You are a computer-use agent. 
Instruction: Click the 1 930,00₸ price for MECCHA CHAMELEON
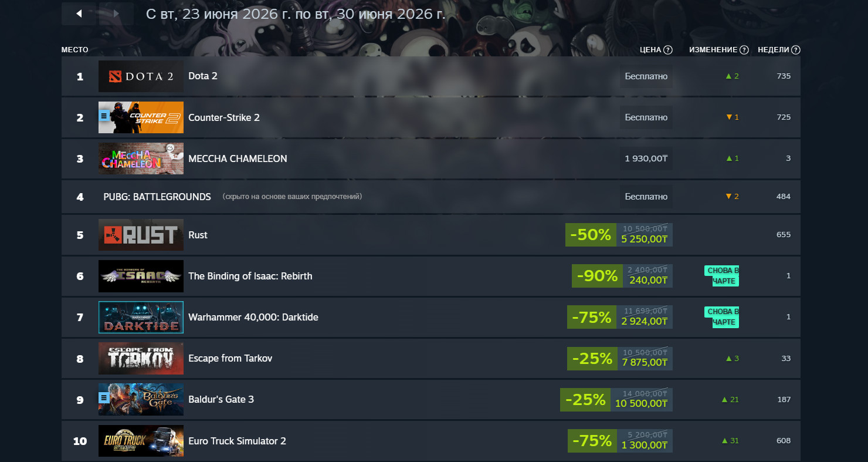pyautogui.click(x=646, y=159)
